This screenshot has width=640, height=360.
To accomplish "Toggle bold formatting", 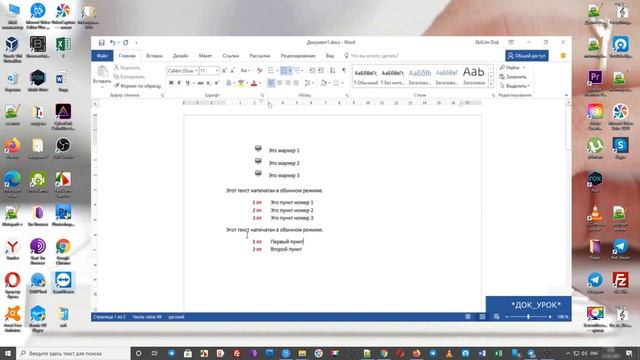I will 171,83.
